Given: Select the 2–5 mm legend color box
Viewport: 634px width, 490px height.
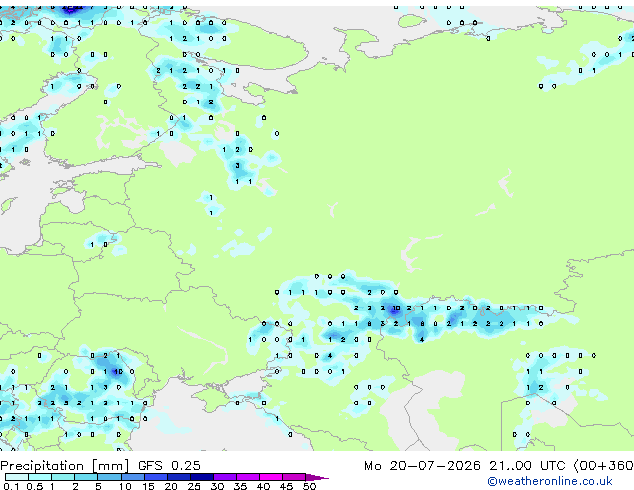Looking at the screenshot, I should 86,477.
